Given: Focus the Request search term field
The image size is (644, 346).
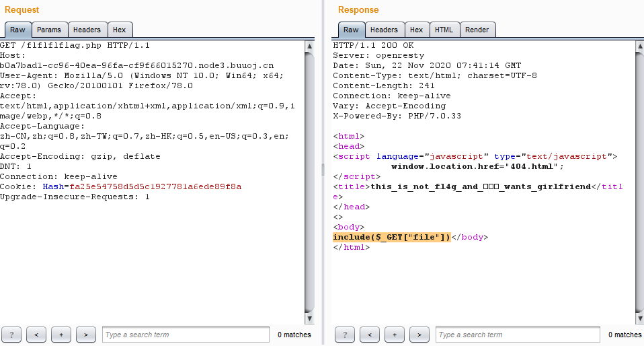Looking at the screenshot, I should pyautogui.click(x=186, y=335).
